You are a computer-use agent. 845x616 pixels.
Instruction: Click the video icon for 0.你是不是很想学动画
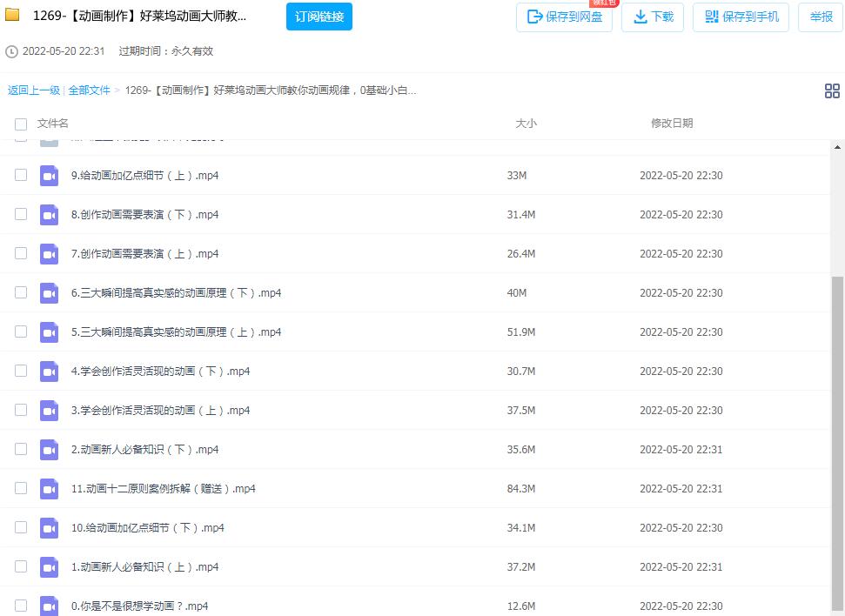[49, 606]
